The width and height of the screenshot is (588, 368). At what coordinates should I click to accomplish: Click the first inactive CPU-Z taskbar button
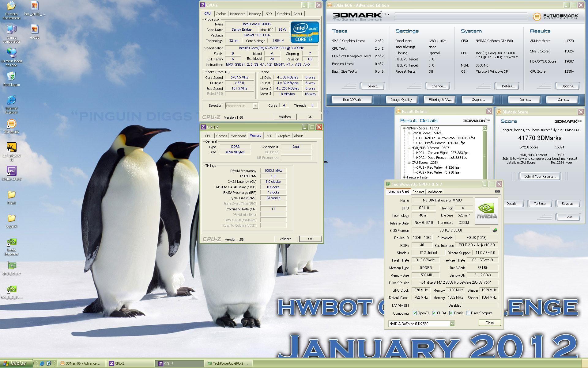(x=130, y=363)
